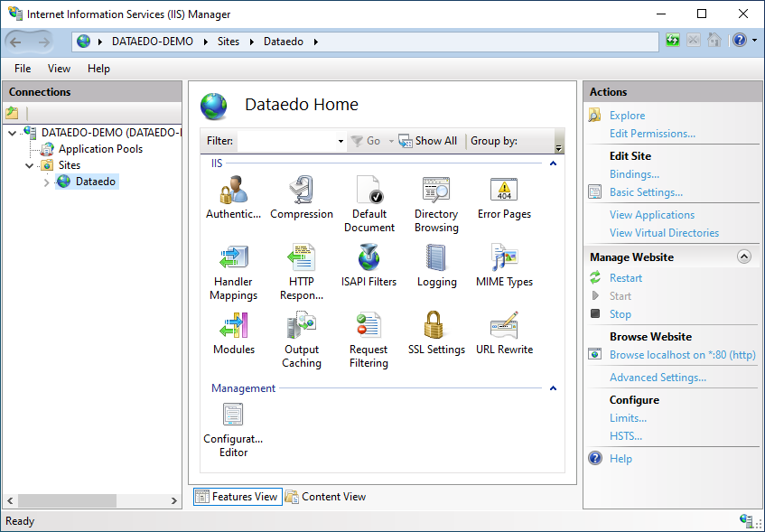765x532 pixels.
Task: Open the Error Pages feature
Action: click(504, 191)
